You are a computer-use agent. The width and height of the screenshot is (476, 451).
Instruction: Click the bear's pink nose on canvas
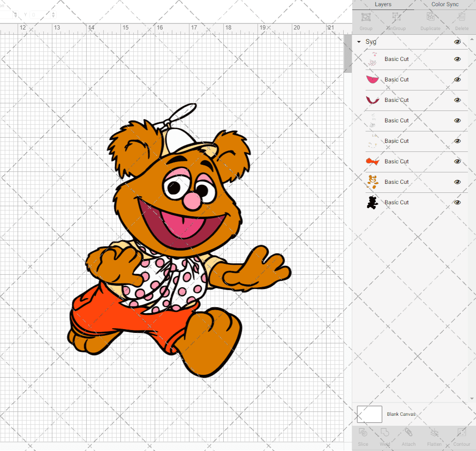pyautogui.click(x=192, y=201)
